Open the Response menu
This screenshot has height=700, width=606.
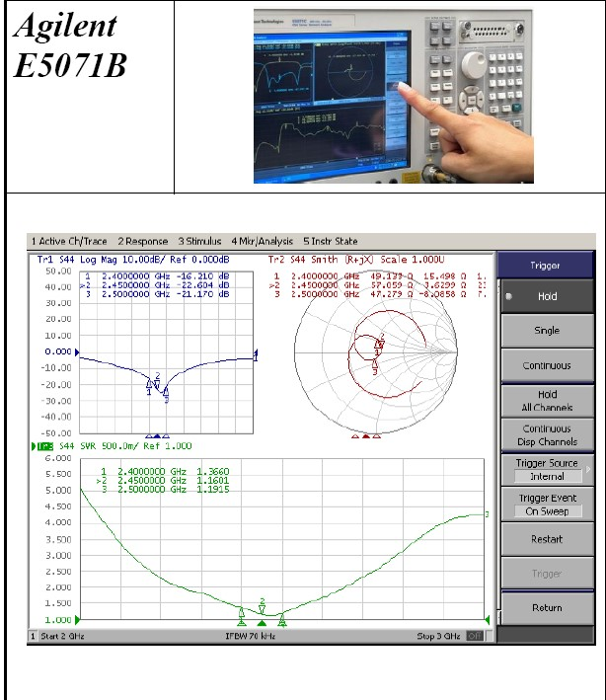pyautogui.click(x=143, y=241)
